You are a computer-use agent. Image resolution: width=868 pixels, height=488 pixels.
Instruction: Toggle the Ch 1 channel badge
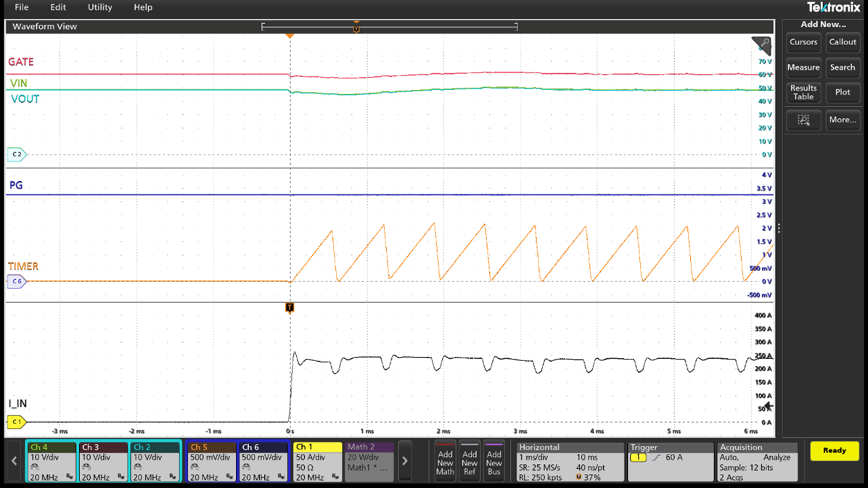click(317, 461)
